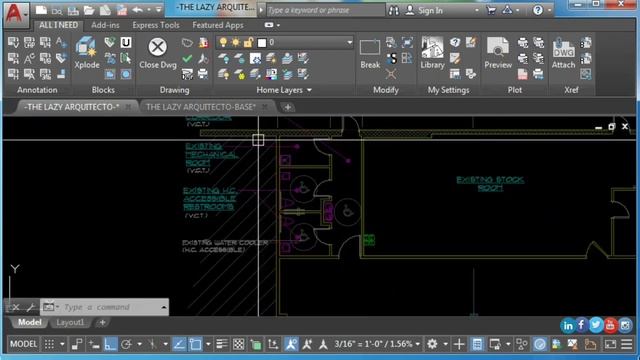Expand the quick access toolbar customize arrow
Viewport: 640px width, 360px height.
[x=159, y=10]
